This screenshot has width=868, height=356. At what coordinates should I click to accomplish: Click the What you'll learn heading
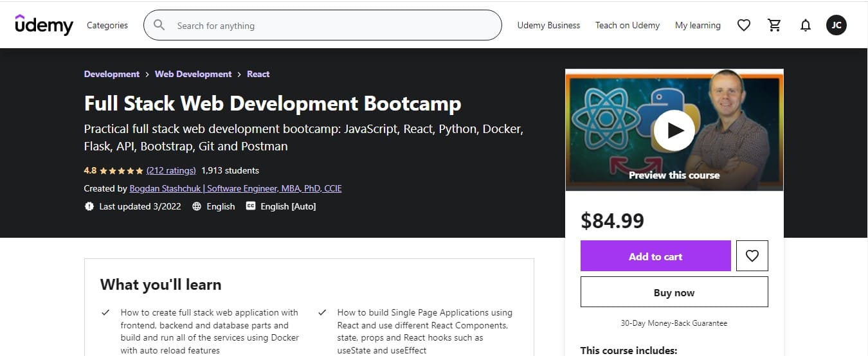pyautogui.click(x=161, y=285)
